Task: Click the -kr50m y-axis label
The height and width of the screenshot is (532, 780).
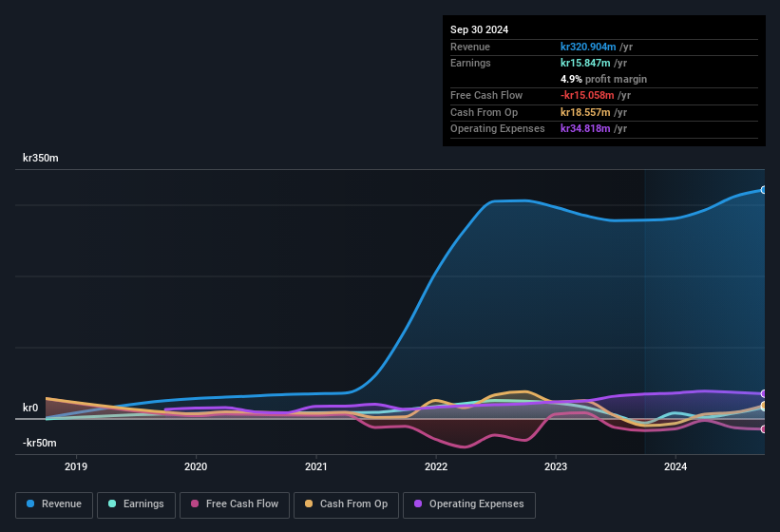Action: [39, 443]
